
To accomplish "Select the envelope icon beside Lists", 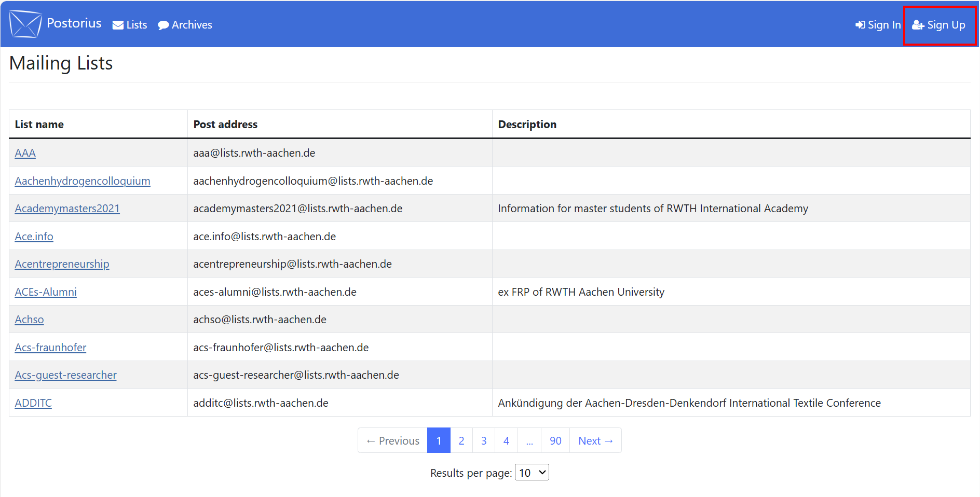I will (x=117, y=24).
